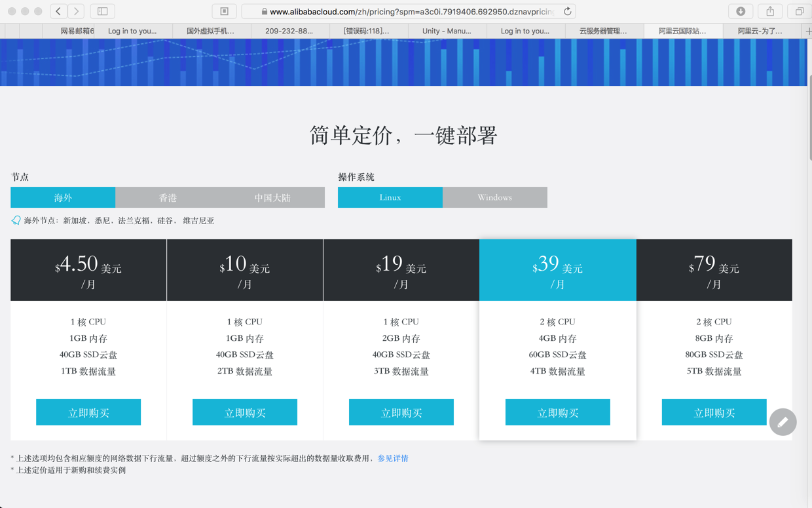Image resolution: width=812 pixels, height=508 pixels.
Task: Click 2GB 内存 in $19 plan
Action: [401, 339]
